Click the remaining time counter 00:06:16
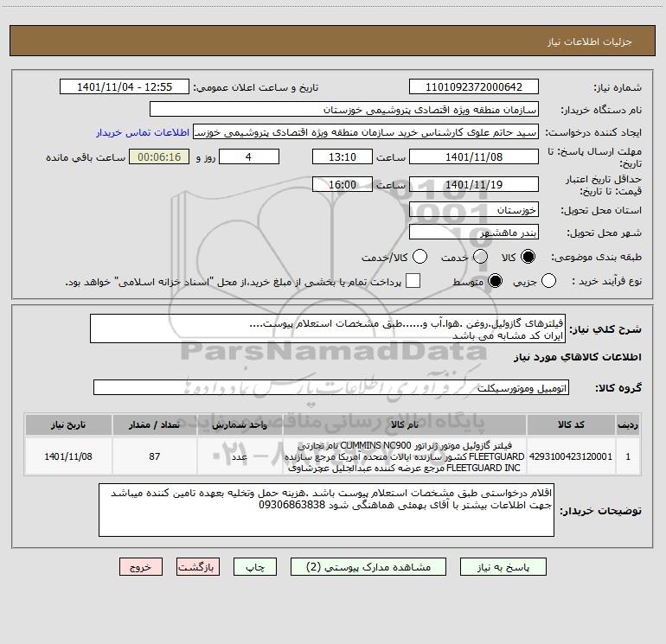 [159, 156]
